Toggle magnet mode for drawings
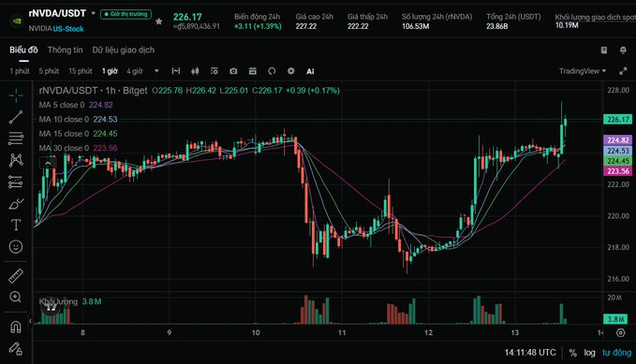The height and width of the screenshot is (364, 636). [x=15, y=327]
